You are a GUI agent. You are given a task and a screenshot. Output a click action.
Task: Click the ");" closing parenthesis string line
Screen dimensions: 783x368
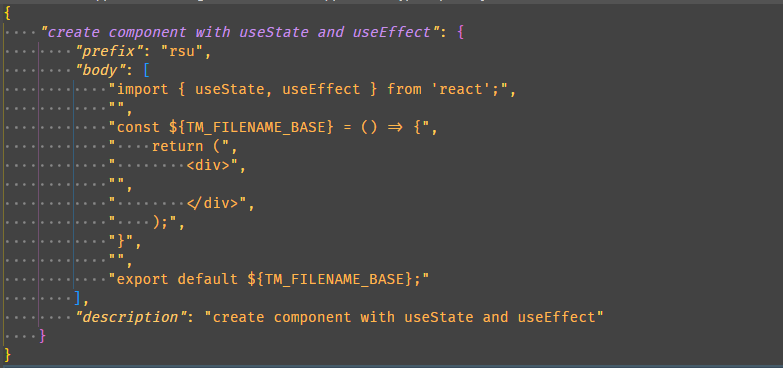tap(147, 223)
